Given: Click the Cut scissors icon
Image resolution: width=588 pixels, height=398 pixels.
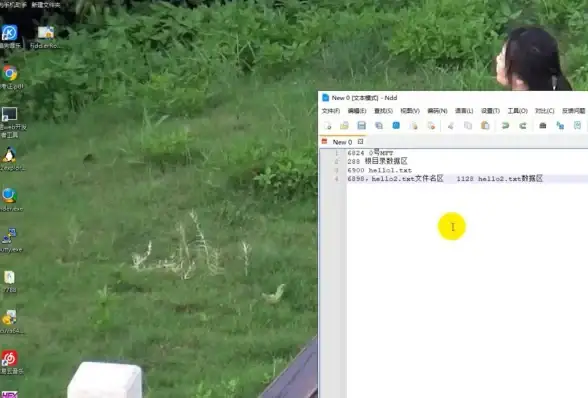Looking at the screenshot, I should click(450, 126).
